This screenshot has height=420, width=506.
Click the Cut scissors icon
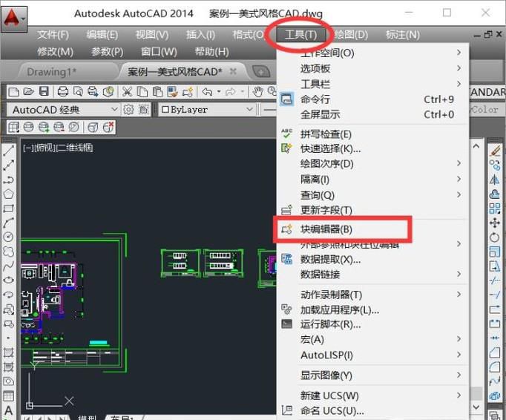[x=127, y=92]
